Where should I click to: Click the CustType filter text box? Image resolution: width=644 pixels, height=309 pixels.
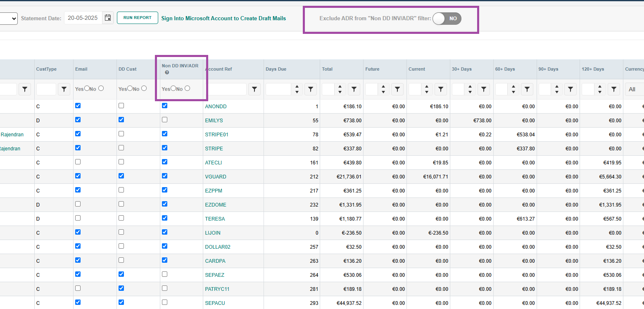click(46, 89)
